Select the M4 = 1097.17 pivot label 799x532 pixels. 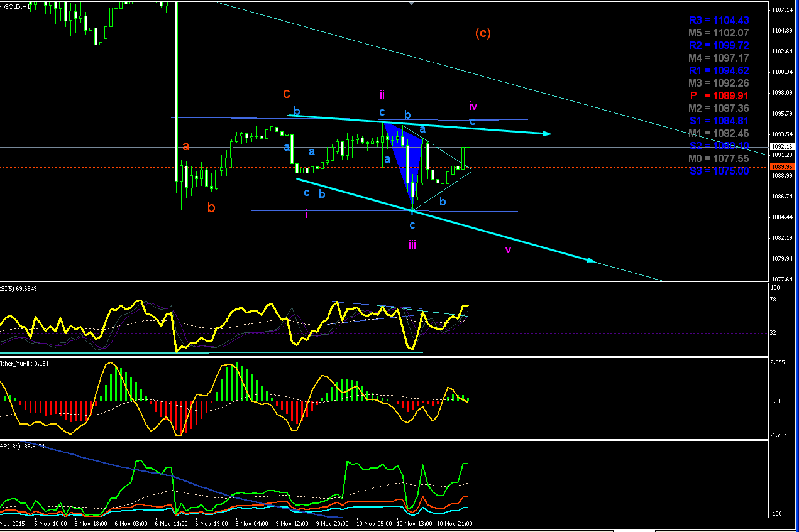point(719,58)
